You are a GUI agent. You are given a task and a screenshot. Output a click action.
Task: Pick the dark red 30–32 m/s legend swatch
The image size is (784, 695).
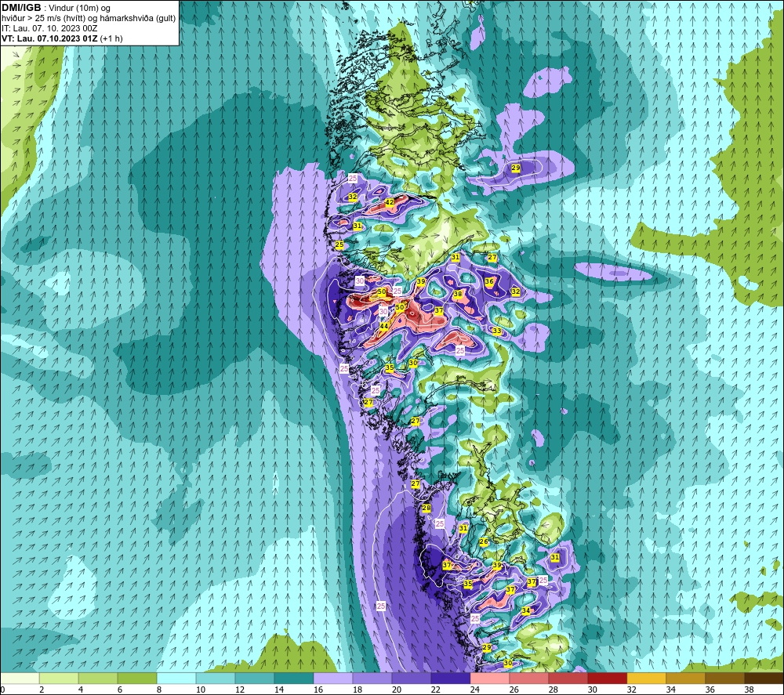pos(607,678)
